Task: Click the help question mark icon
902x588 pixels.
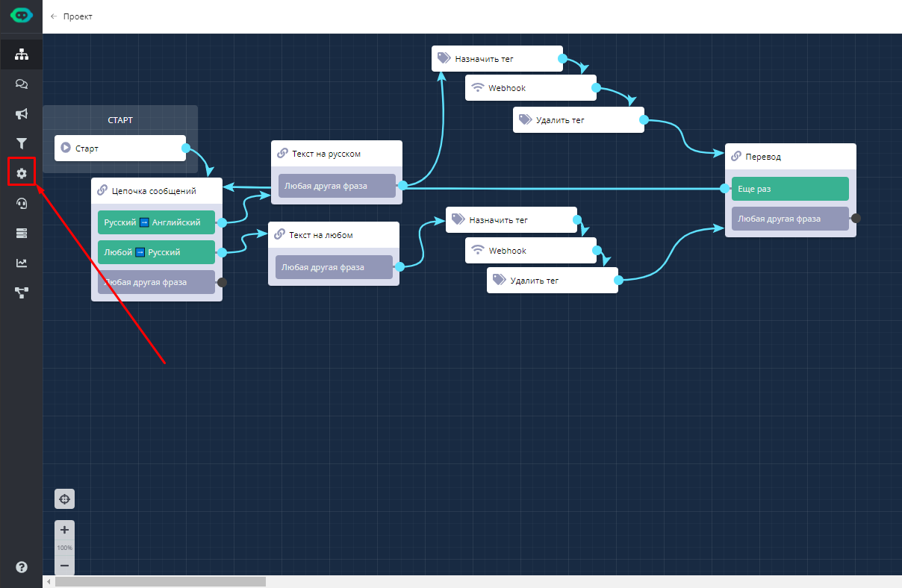Action: tap(21, 567)
